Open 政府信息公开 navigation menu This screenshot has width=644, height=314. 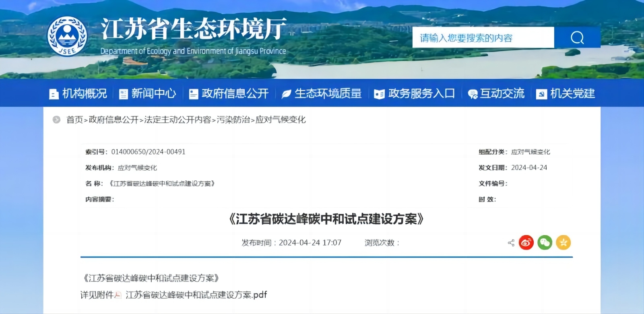click(x=229, y=94)
